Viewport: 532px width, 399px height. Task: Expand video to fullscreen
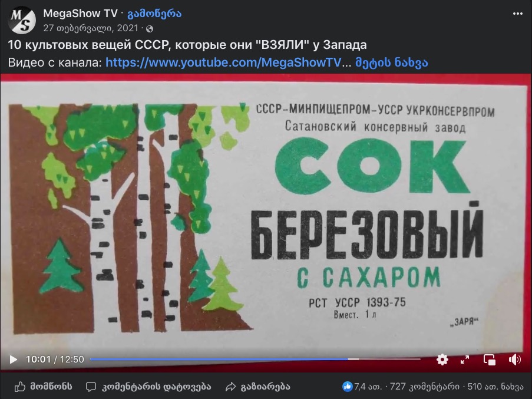tap(465, 360)
